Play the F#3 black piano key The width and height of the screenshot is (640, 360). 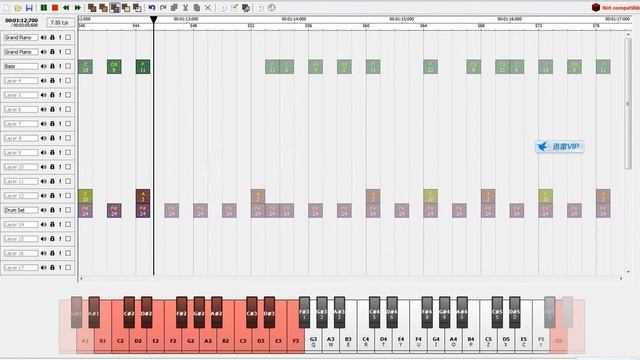304,312
